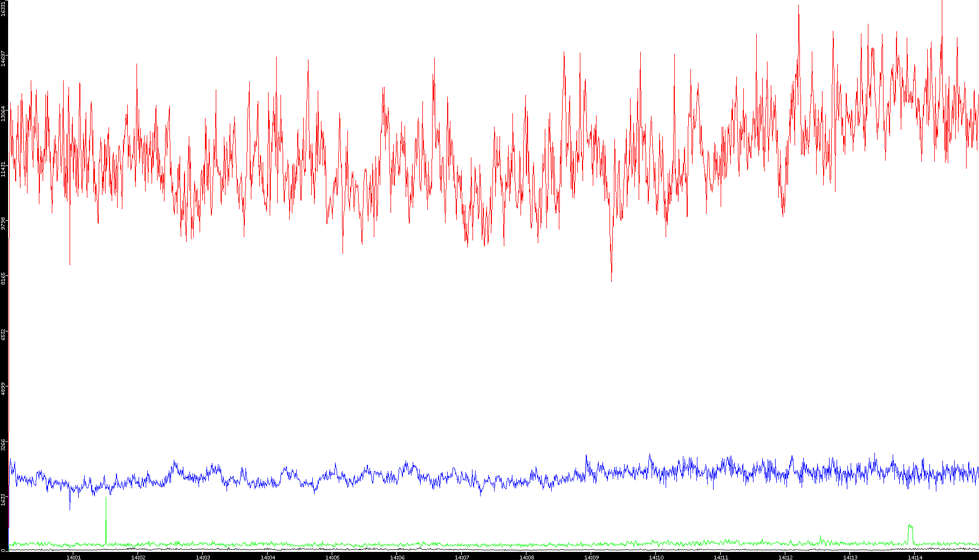Click the blue line's dip near 14:01

coord(70,507)
